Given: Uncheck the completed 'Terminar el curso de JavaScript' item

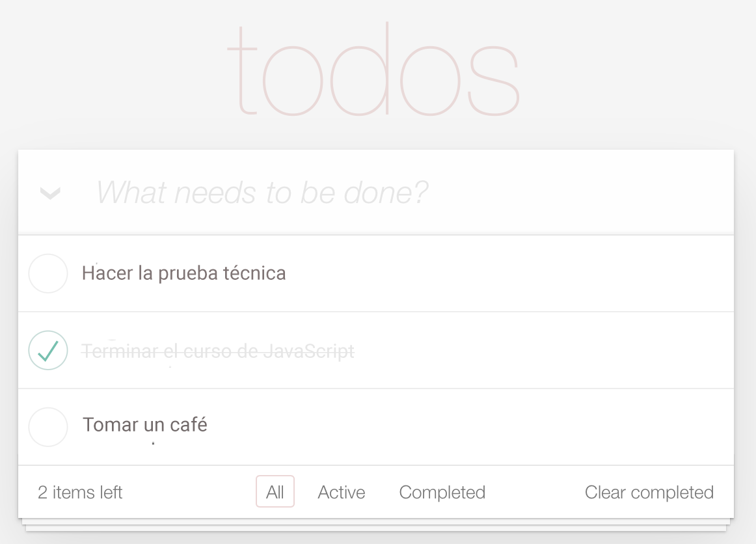Looking at the screenshot, I should tap(48, 350).
